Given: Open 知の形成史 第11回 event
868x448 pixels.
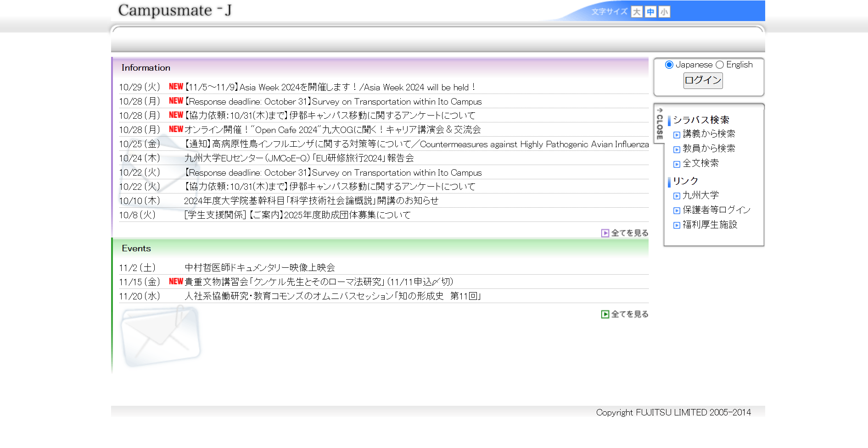Looking at the screenshot, I should [x=333, y=296].
